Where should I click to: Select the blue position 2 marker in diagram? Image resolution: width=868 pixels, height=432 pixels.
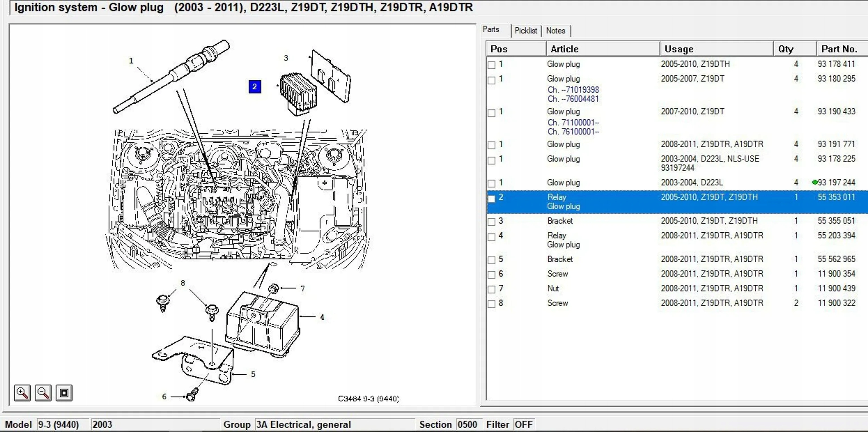pyautogui.click(x=254, y=86)
